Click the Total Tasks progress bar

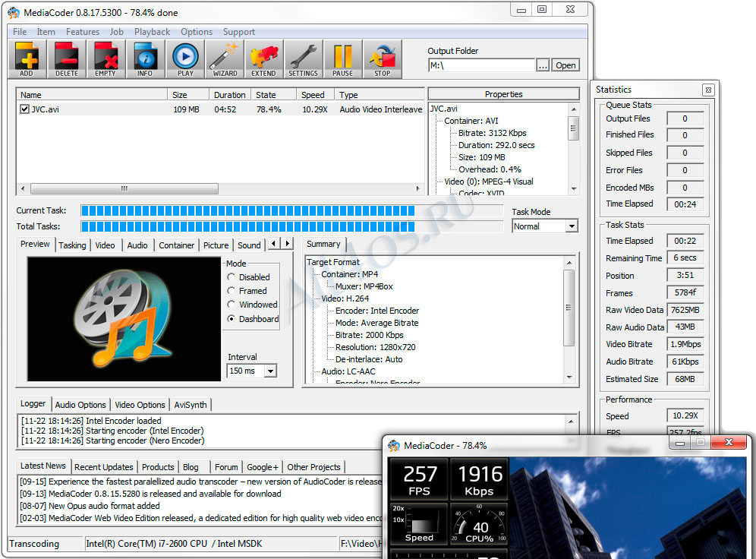tap(291, 226)
